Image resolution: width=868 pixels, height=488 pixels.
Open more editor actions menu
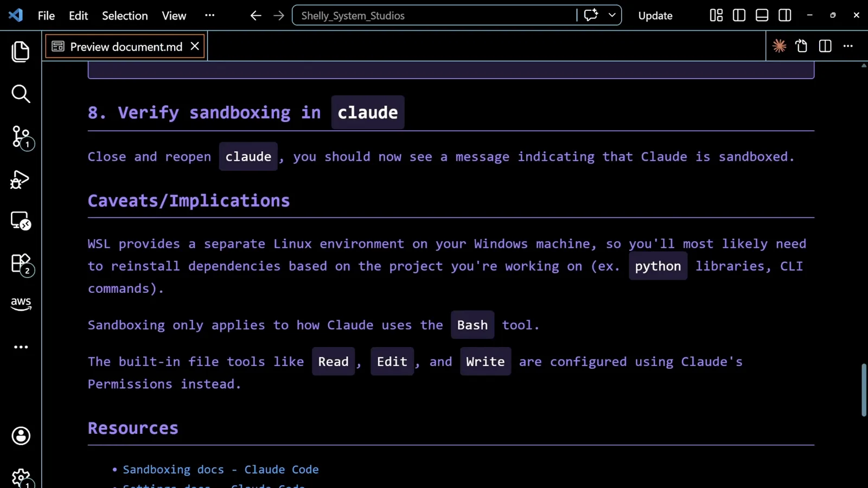click(x=848, y=46)
